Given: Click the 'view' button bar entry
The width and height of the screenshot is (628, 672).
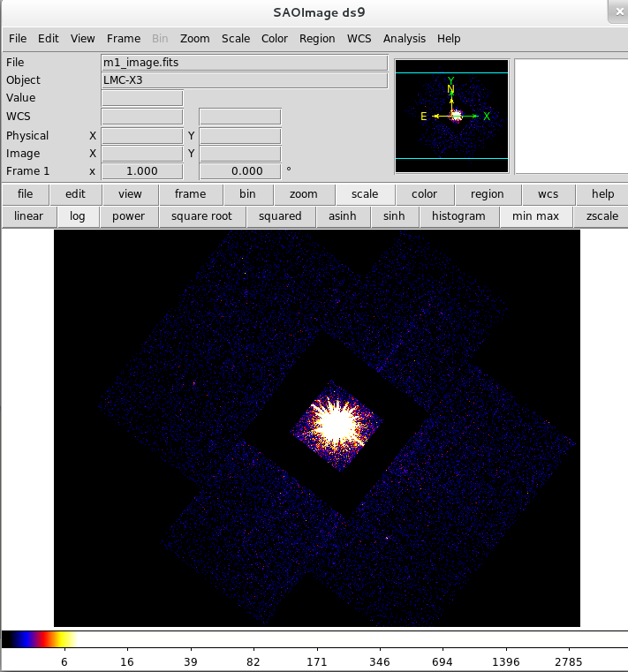Looking at the screenshot, I should click(x=130, y=194).
